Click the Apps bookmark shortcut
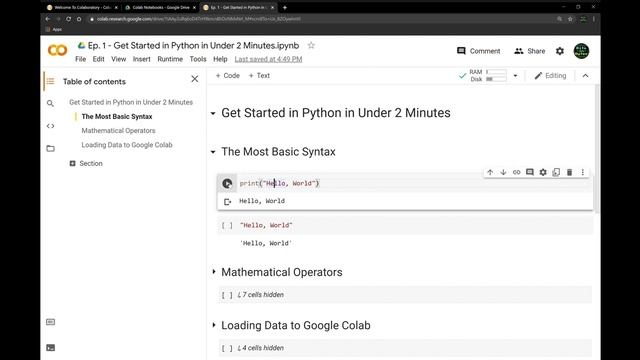 pyautogui.click(x=53, y=29)
